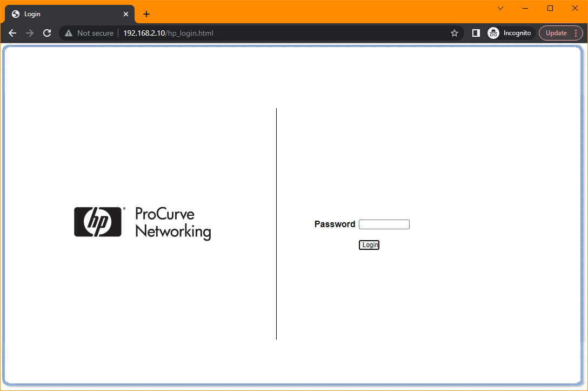Minimize the browser window

point(525,8)
